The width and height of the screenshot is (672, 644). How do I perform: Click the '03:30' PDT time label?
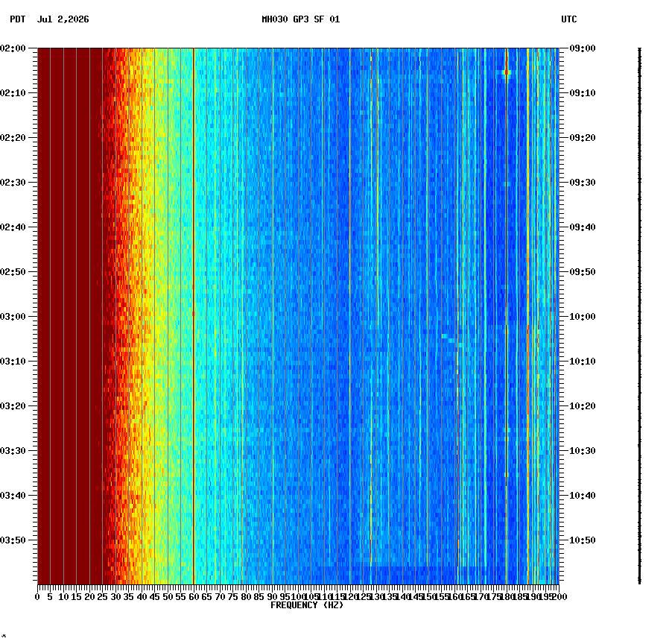(13, 451)
